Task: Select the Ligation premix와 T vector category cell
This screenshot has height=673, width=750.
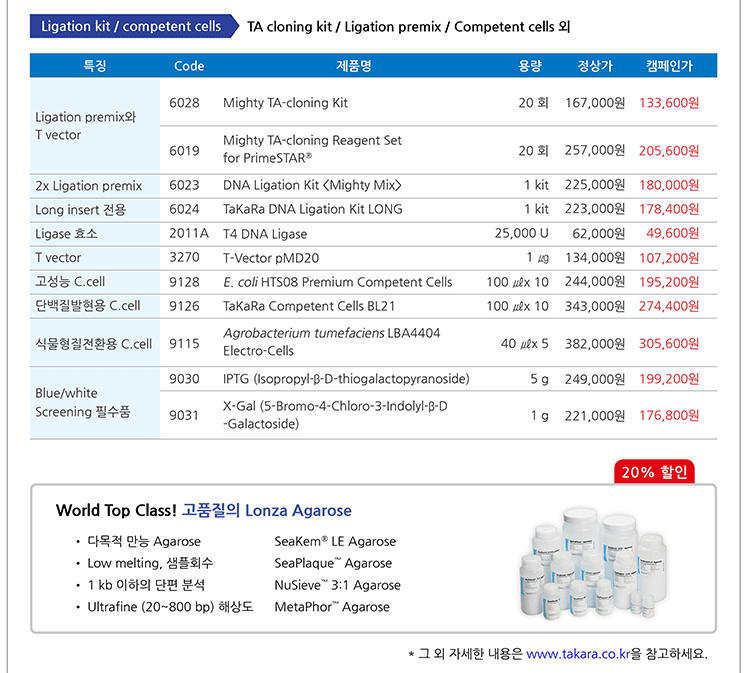Action: tap(95, 126)
